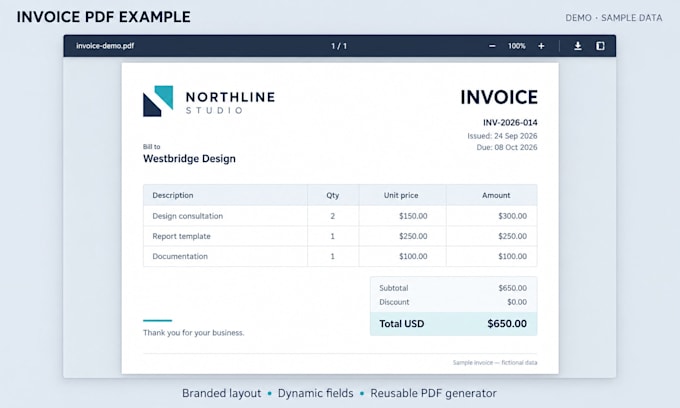Click the Qty column header
This screenshot has height=408, width=680.
333,195
